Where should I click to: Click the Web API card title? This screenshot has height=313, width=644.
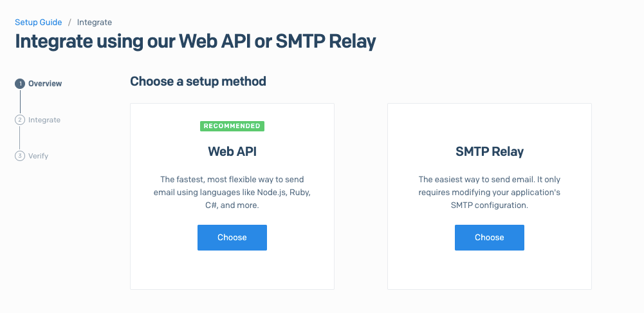232,151
